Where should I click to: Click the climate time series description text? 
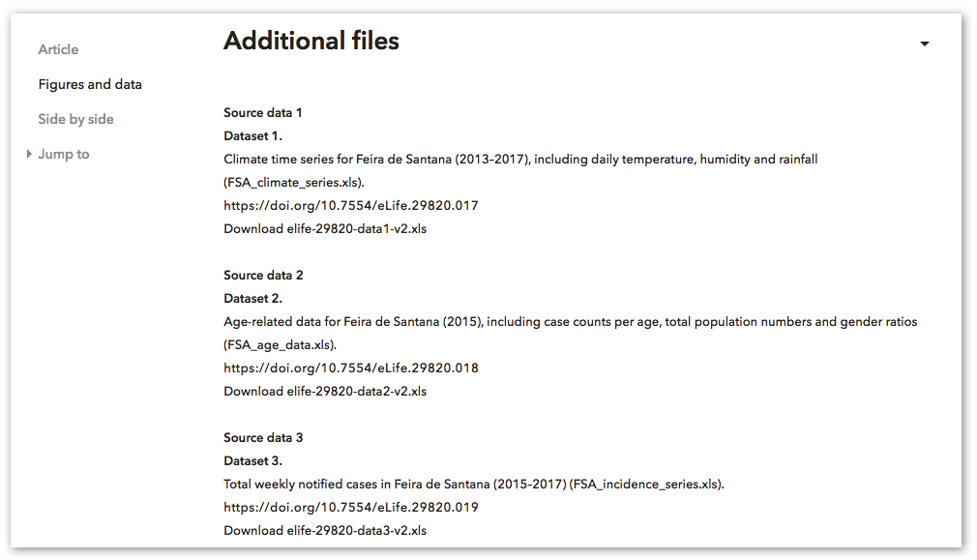click(520, 170)
